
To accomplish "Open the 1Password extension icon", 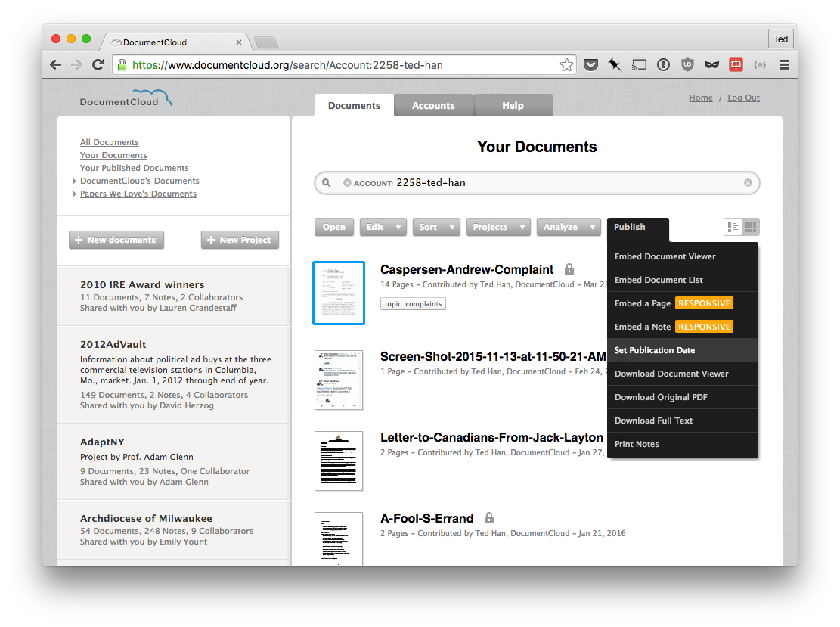I will coord(663,65).
